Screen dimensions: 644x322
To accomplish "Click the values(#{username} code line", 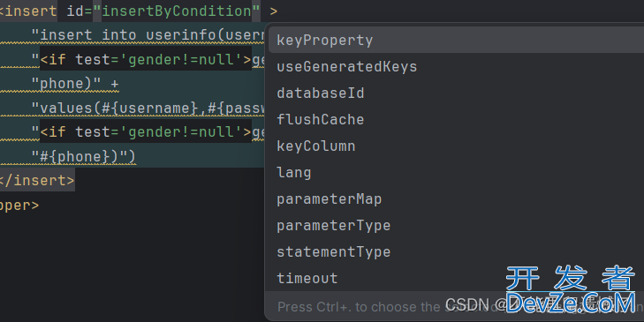I will click(148, 108).
